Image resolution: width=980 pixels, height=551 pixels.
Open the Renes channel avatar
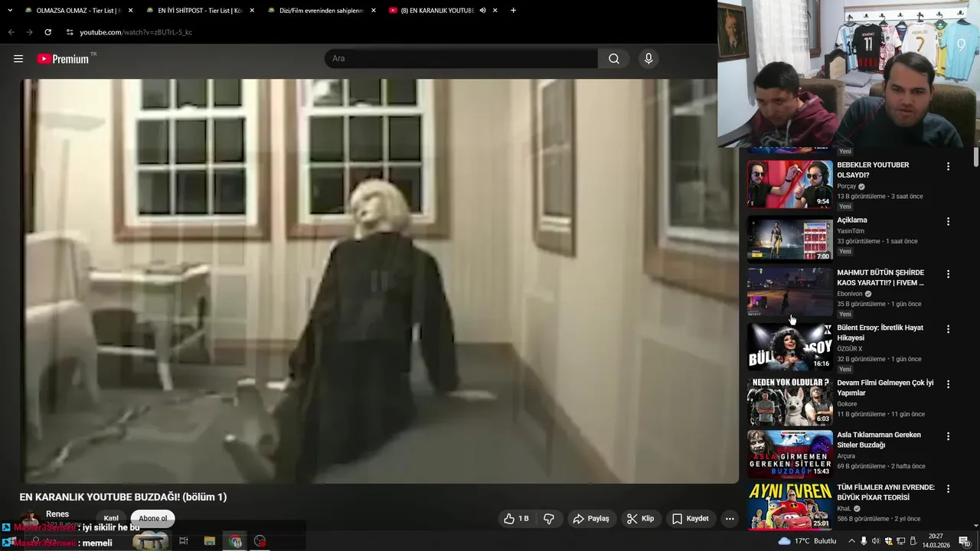point(30,520)
